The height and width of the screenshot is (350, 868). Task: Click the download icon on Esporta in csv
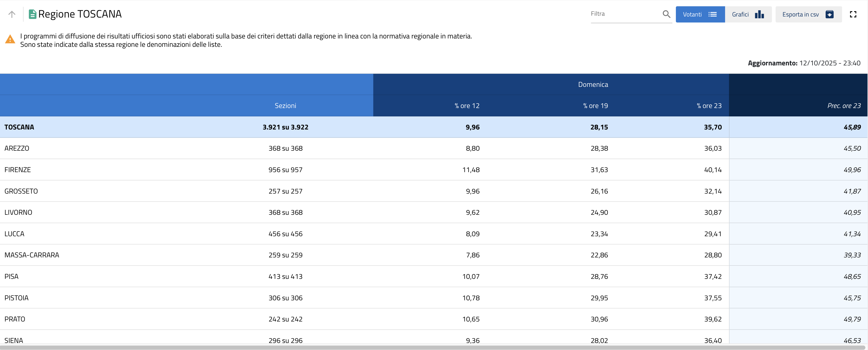click(x=830, y=14)
